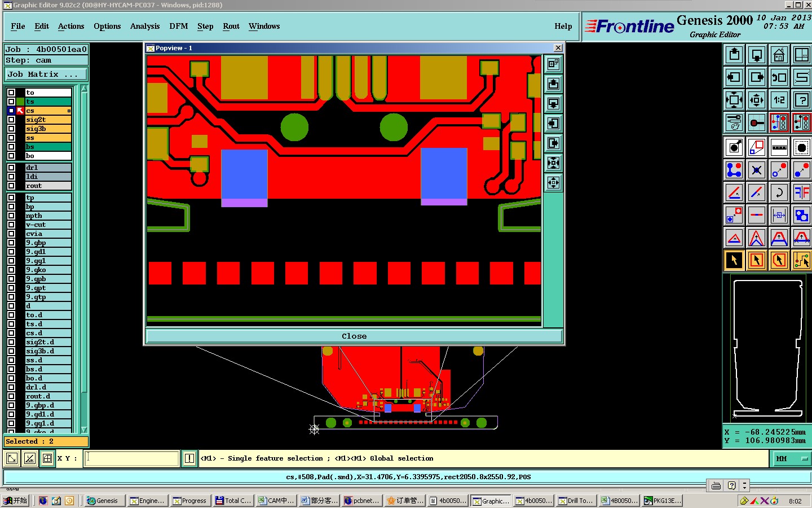
Task: Toggle display checkbox for layer sig3b
Action: [11, 129]
